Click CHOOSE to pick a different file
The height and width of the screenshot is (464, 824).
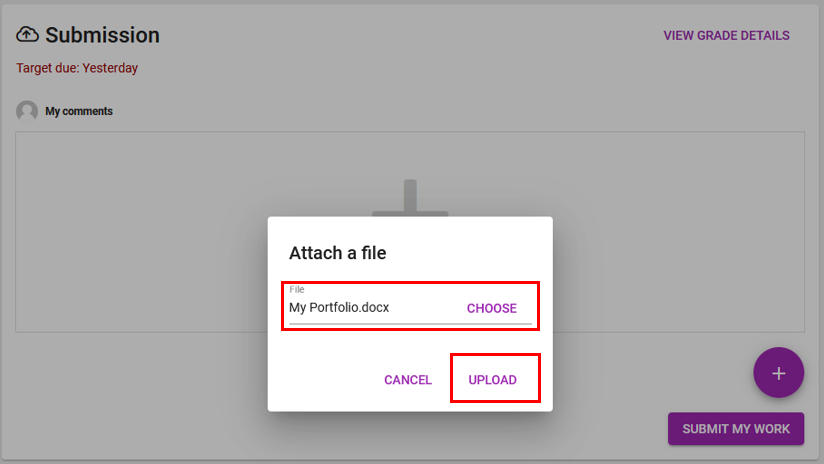point(491,308)
